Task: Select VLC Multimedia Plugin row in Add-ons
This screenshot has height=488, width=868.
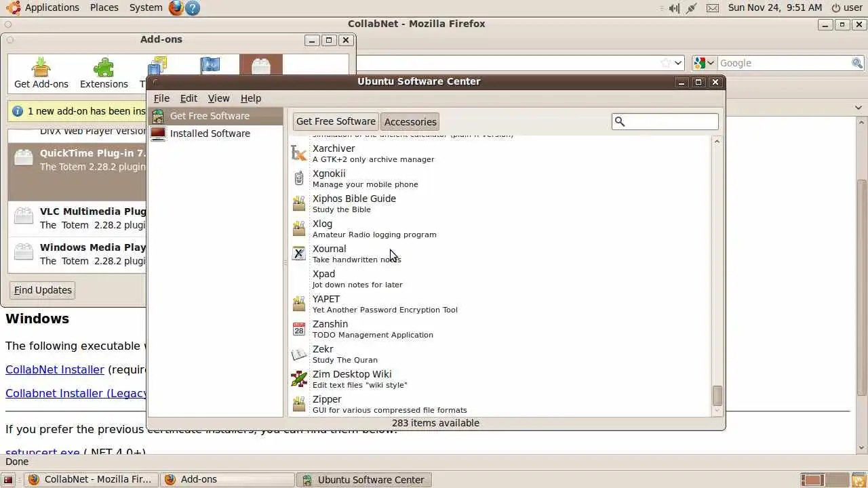Action: [x=78, y=218]
